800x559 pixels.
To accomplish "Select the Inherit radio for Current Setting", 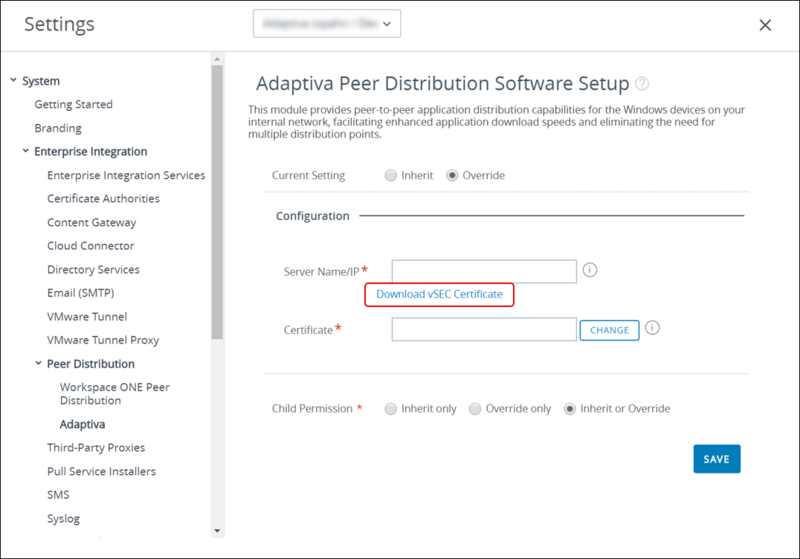I will point(391,175).
